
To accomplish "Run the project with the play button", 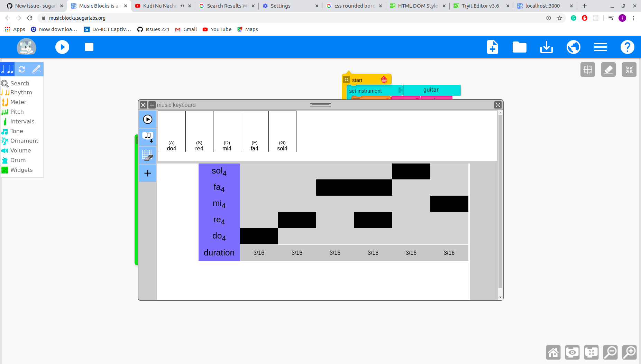I will [x=62, y=47].
